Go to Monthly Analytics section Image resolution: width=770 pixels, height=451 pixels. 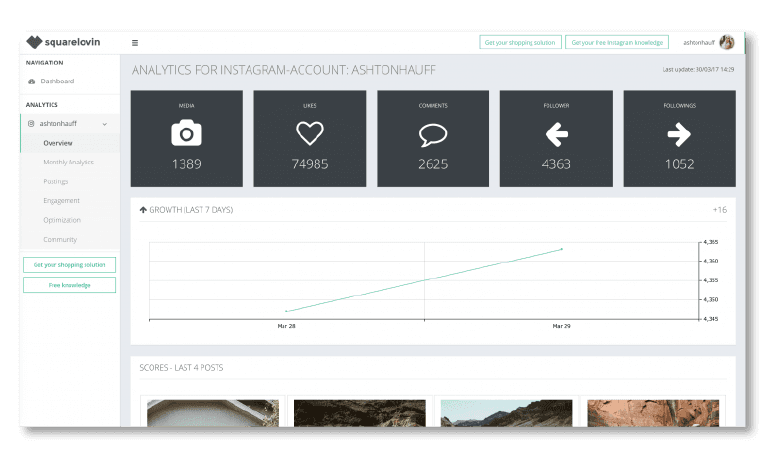coord(68,162)
